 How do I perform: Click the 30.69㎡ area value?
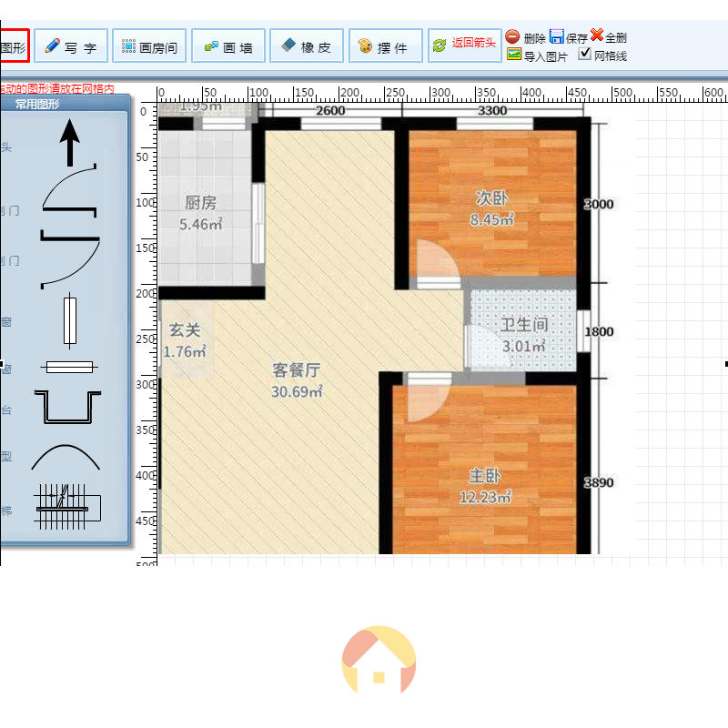[297, 392]
